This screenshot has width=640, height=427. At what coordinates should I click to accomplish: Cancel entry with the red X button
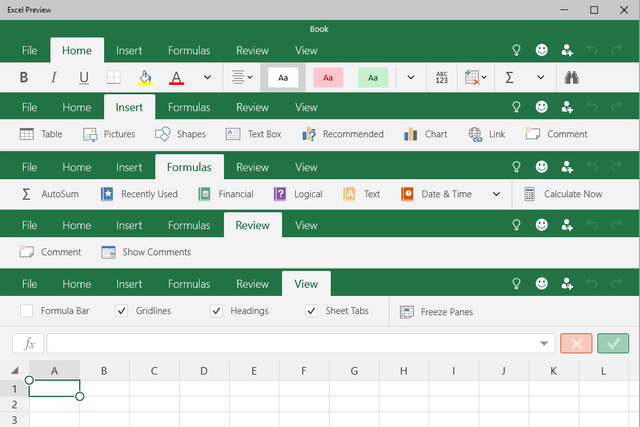(x=576, y=343)
